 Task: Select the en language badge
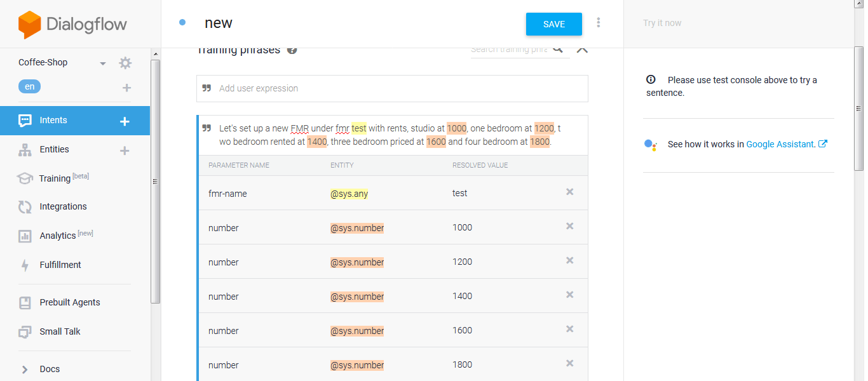(x=30, y=87)
